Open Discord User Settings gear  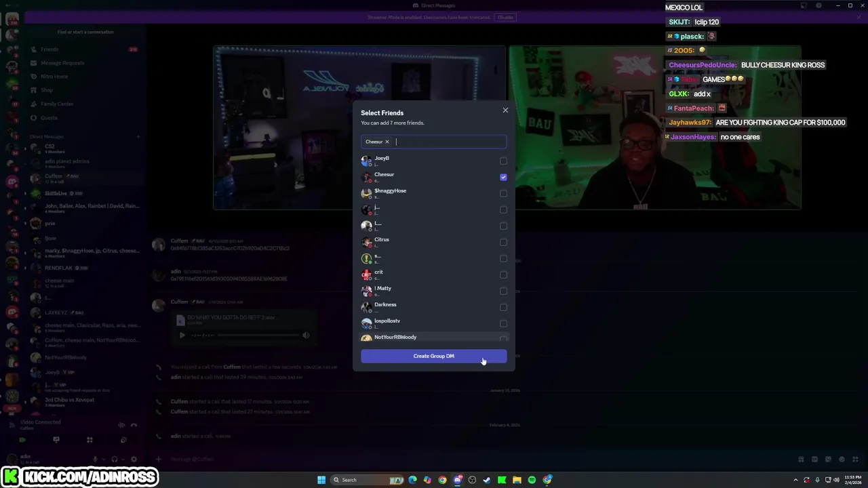pos(134,459)
